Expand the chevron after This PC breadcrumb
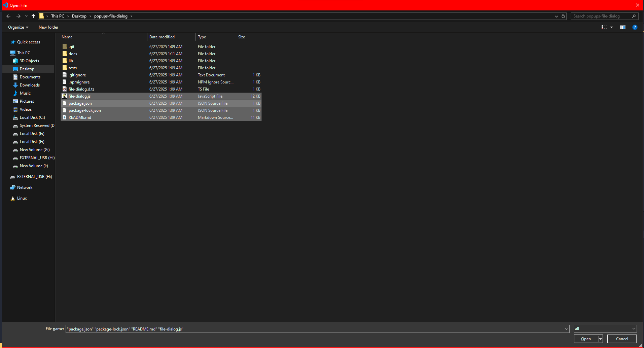Screen dimensions: 644x348 (68, 16)
